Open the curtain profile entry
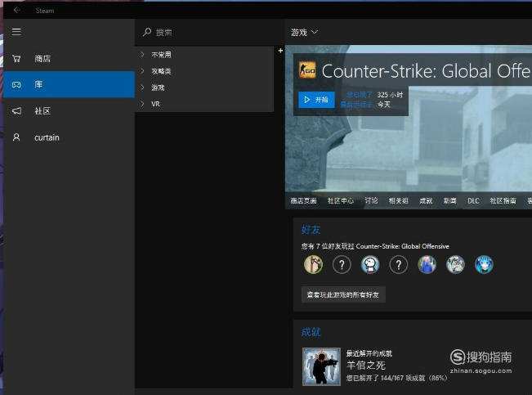This screenshot has height=395, width=532. pos(69,137)
